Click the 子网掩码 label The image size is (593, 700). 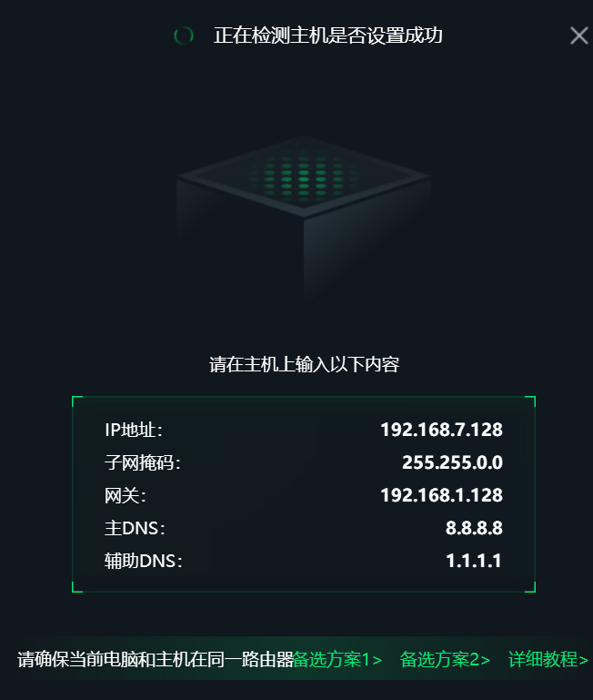(x=142, y=462)
